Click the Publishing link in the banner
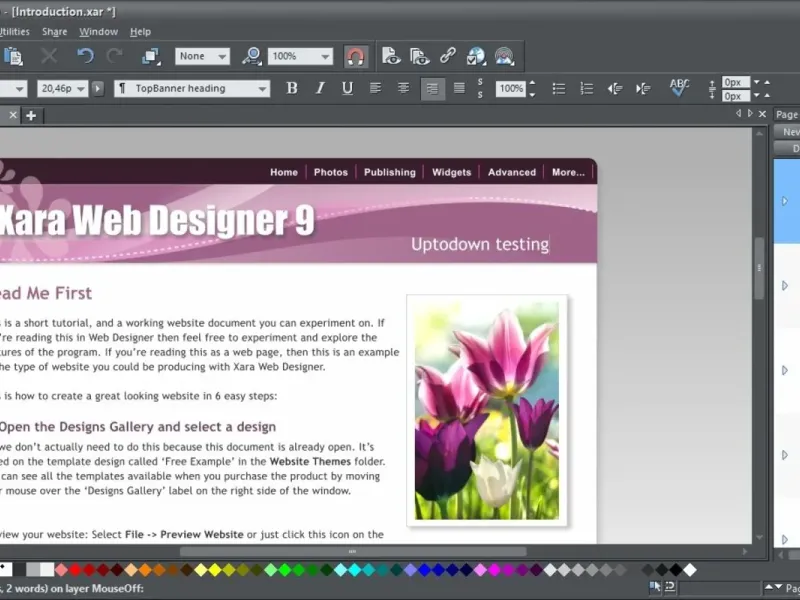800x600 pixels. coord(389,172)
